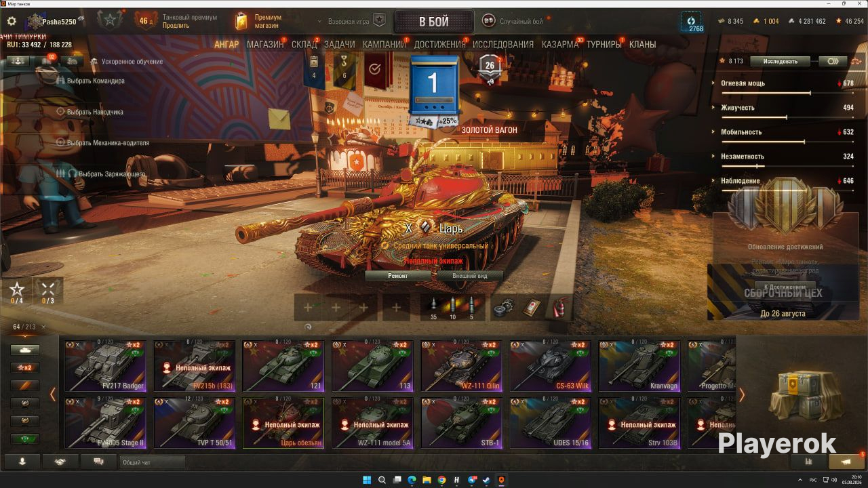Toggle the vehicle type carousel filter
This screenshot has height=488, width=868.
point(24,350)
